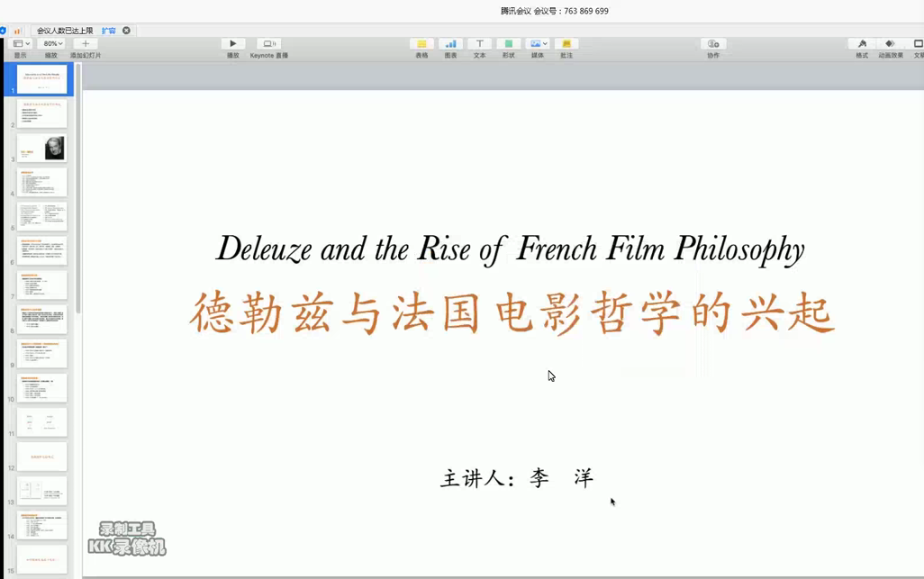924x579 pixels.
Task: Insert a chart from toolbar
Action: [x=450, y=43]
